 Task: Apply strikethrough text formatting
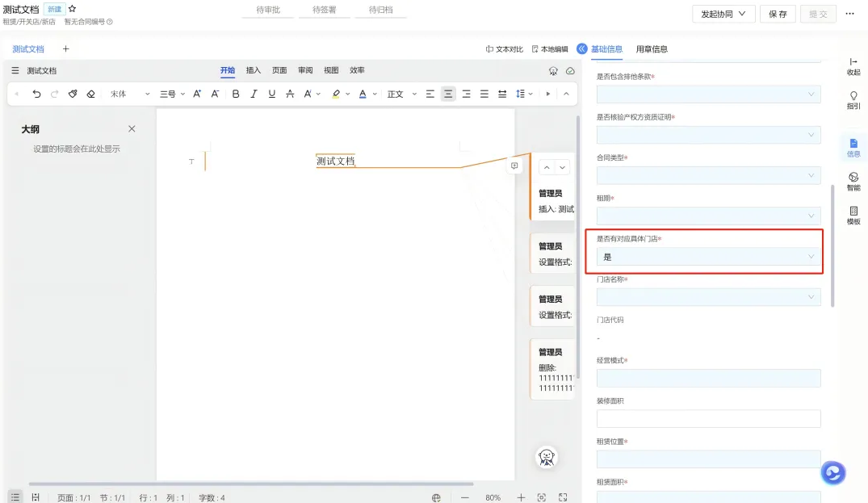pyautogui.click(x=290, y=94)
